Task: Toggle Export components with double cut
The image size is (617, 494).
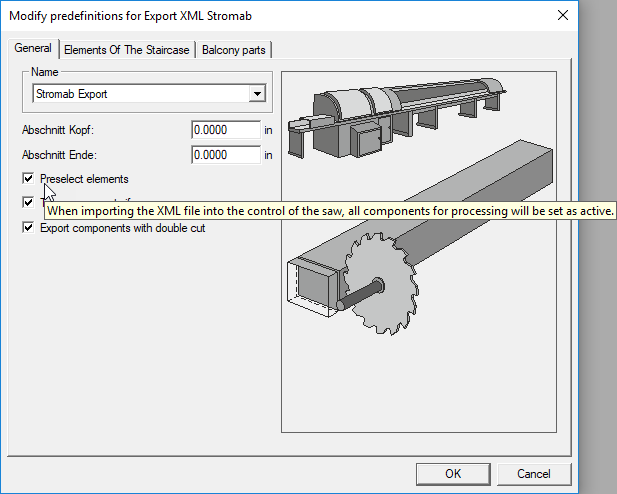Action: 28,228
